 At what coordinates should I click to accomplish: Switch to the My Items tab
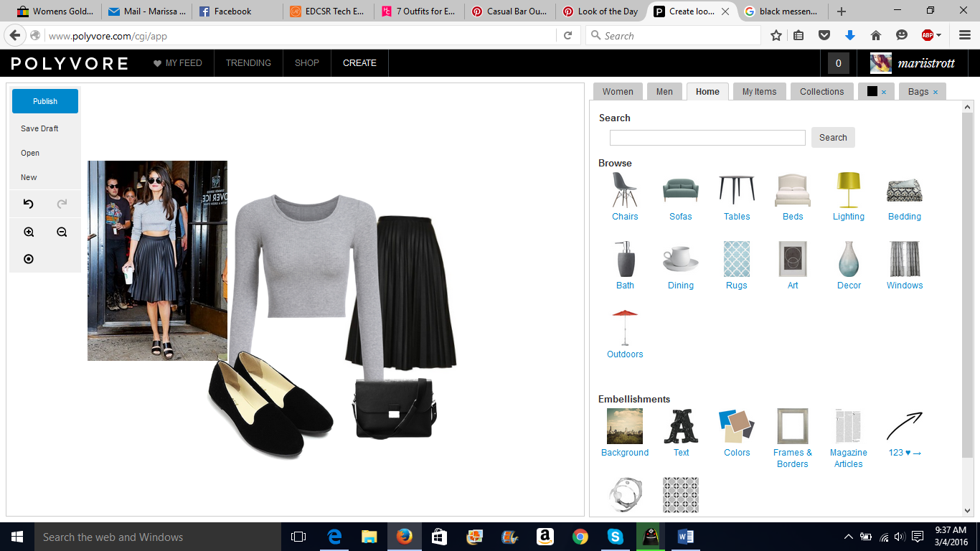tap(759, 92)
